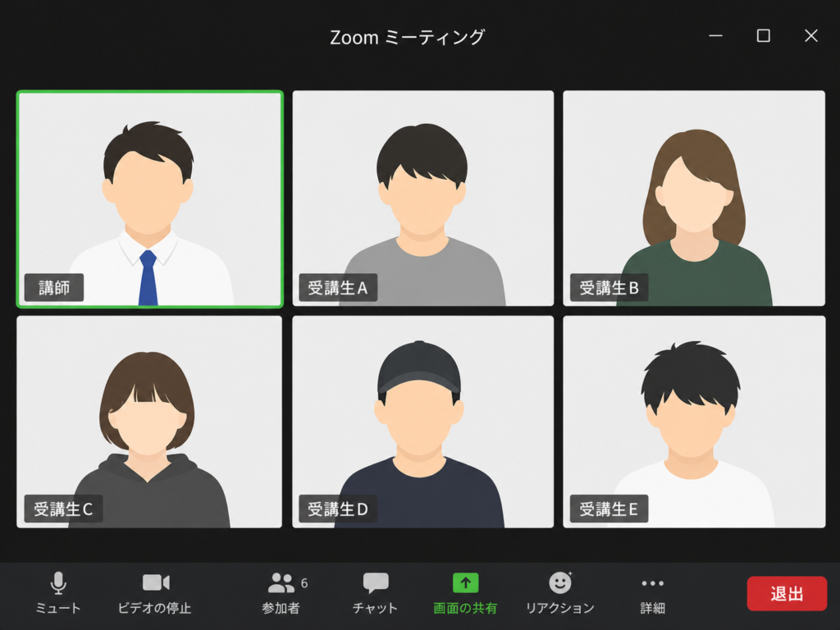Click the 講師 name label

[54, 288]
